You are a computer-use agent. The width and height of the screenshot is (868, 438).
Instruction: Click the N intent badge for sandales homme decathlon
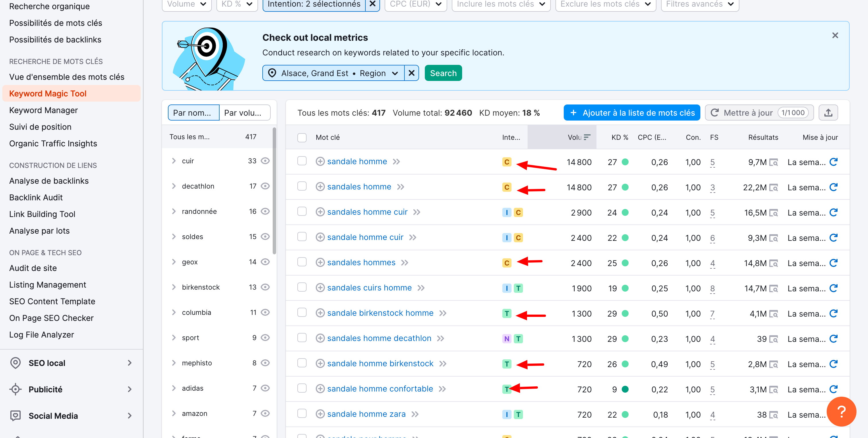pyautogui.click(x=506, y=339)
